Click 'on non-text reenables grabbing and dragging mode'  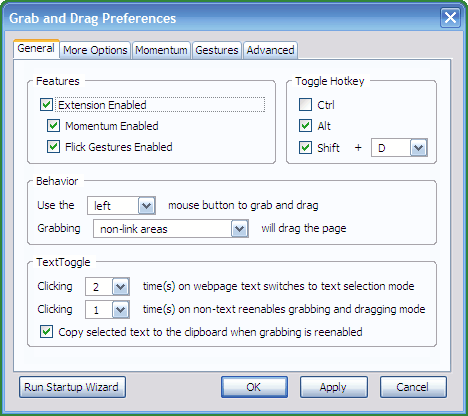pyautogui.click(x=302, y=309)
